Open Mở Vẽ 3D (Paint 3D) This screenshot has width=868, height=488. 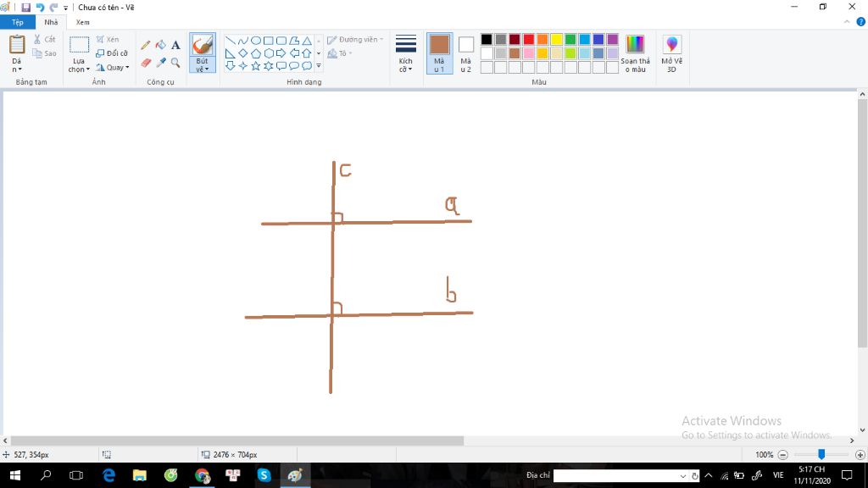point(671,53)
